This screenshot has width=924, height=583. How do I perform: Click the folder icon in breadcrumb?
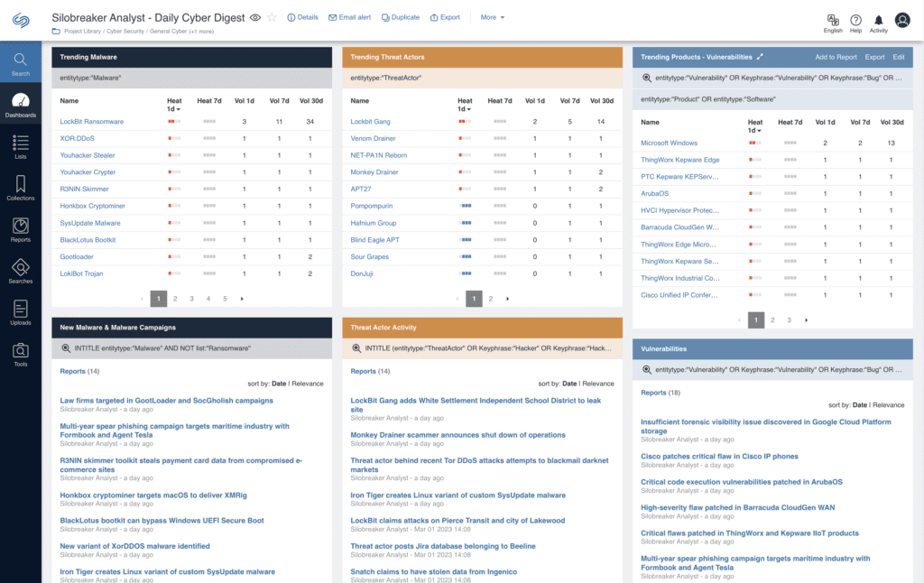click(x=56, y=32)
